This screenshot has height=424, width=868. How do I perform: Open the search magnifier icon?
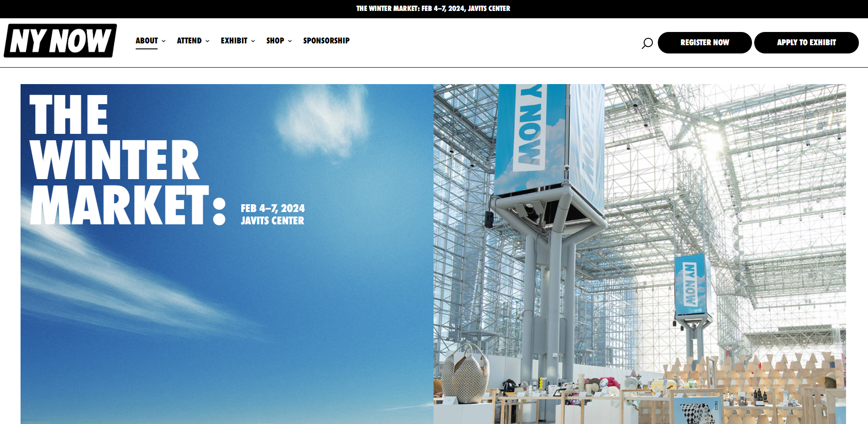(647, 43)
